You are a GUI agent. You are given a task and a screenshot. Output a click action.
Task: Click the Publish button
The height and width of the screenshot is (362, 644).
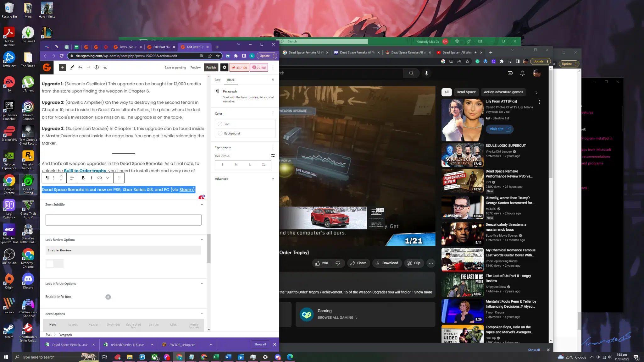coord(211,68)
